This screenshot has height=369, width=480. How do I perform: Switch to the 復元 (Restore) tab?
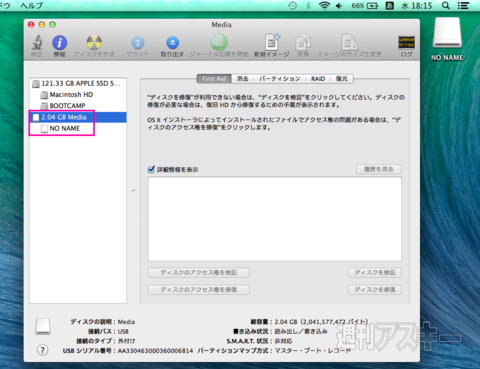[342, 79]
